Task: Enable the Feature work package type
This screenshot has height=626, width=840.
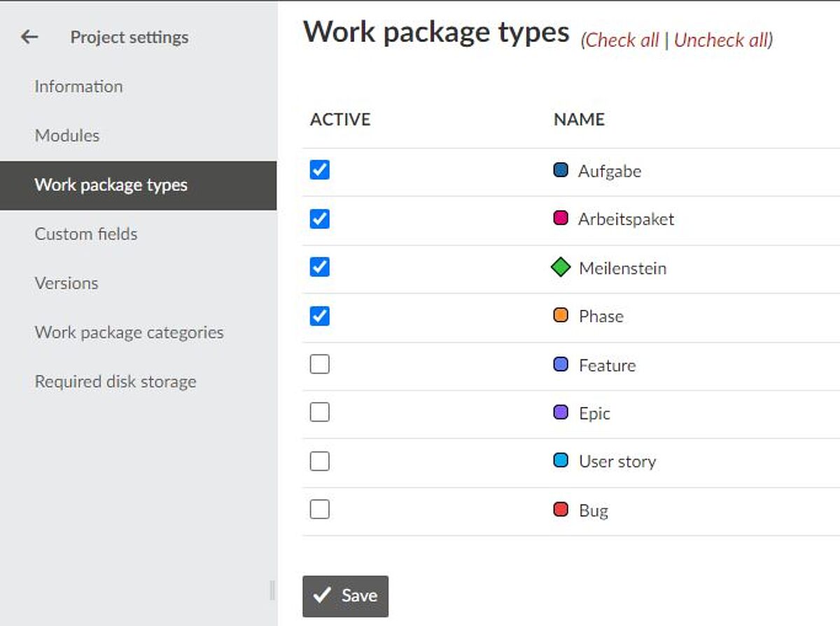Action: tap(320, 364)
